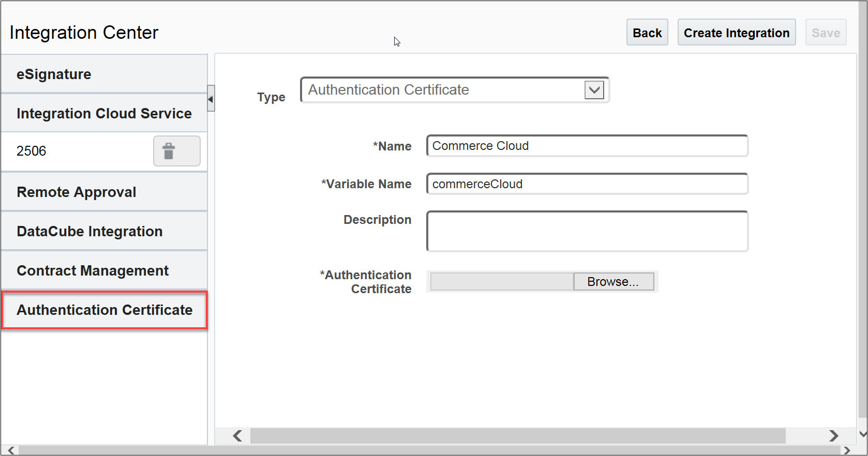
Task: Open the Type dropdown arrow
Action: click(594, 90)
